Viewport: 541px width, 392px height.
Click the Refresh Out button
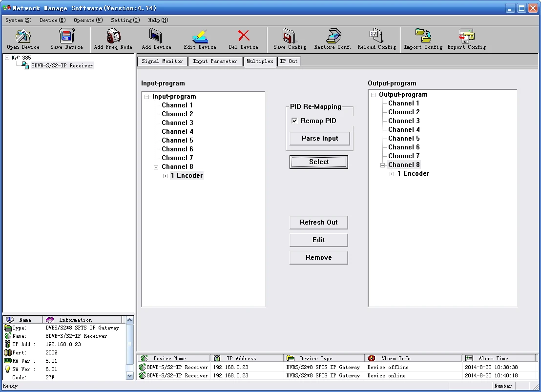[319, 222]
